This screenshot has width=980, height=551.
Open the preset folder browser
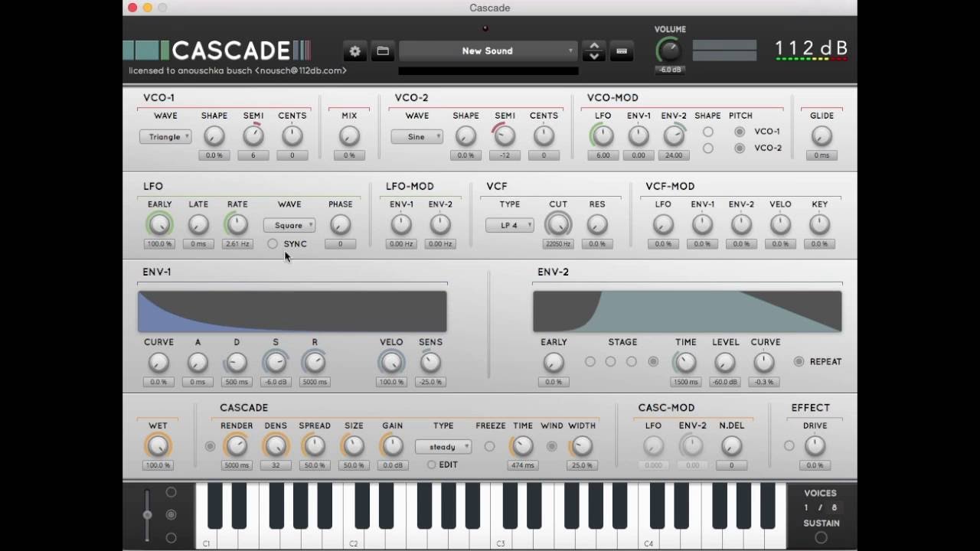(x=383, y=51)
